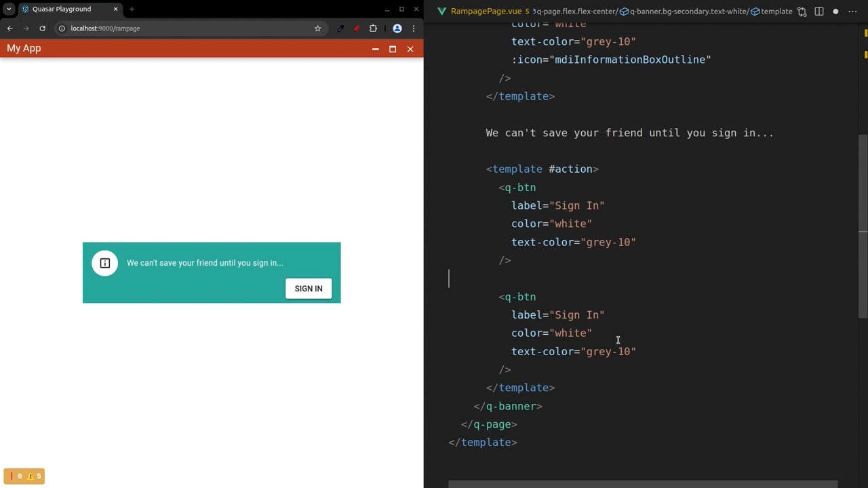Minimize the My App Quasar window

click(x=375, y=49)
